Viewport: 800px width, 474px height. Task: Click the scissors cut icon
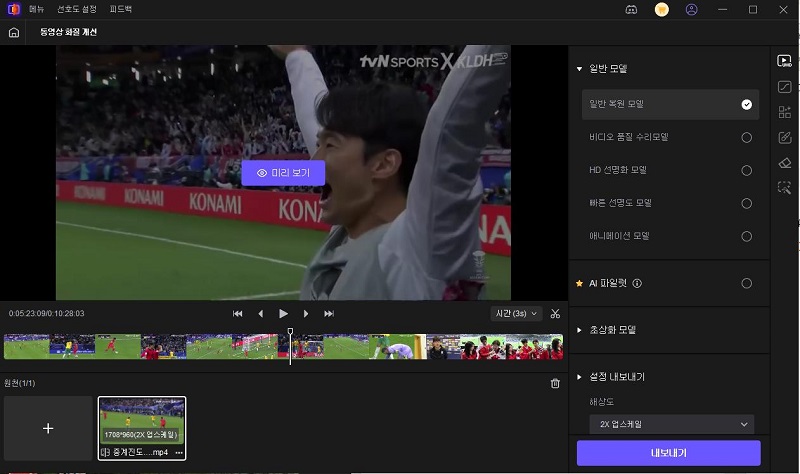555,314
